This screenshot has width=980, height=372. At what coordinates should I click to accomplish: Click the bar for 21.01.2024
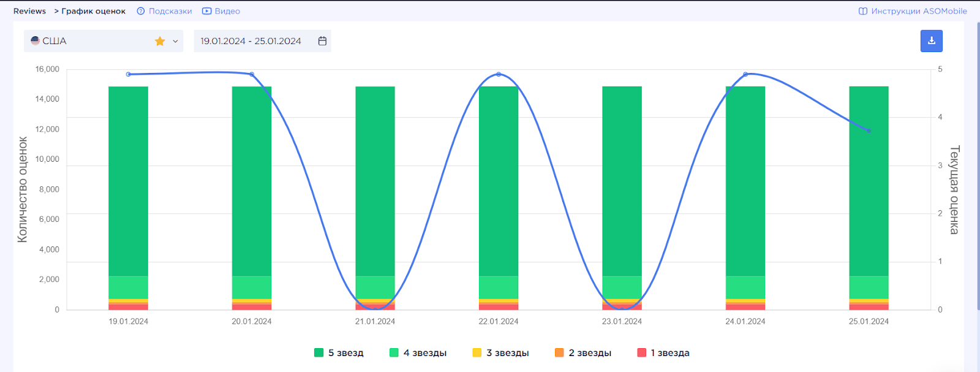(375, 198)
